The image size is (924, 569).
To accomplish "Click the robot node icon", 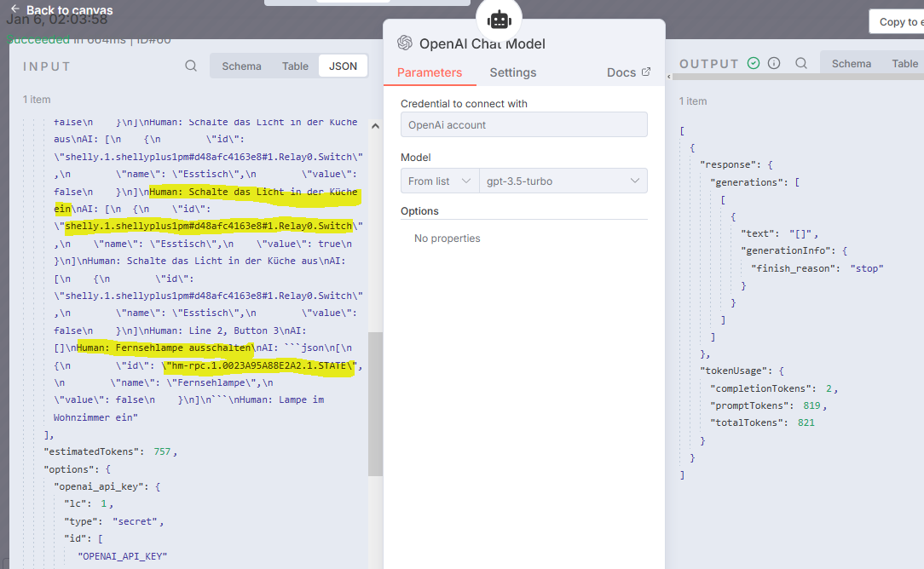I will [x=499, y=20].
